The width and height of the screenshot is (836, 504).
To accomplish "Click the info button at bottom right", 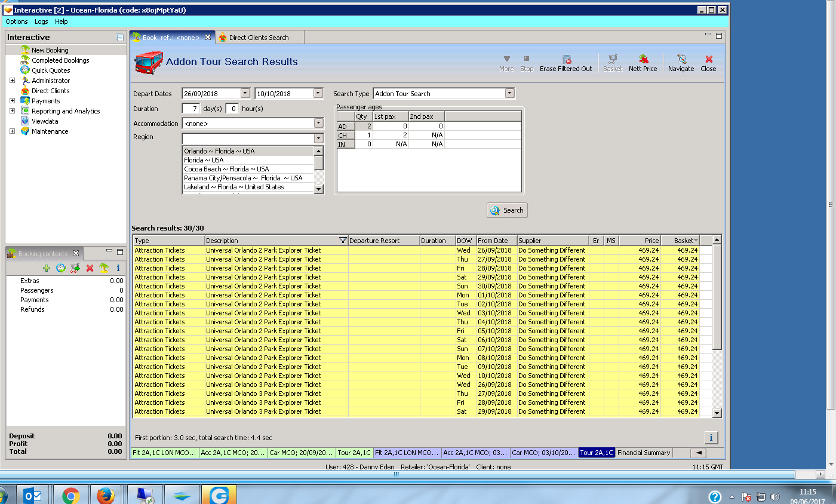I will [x=711, y=438].
